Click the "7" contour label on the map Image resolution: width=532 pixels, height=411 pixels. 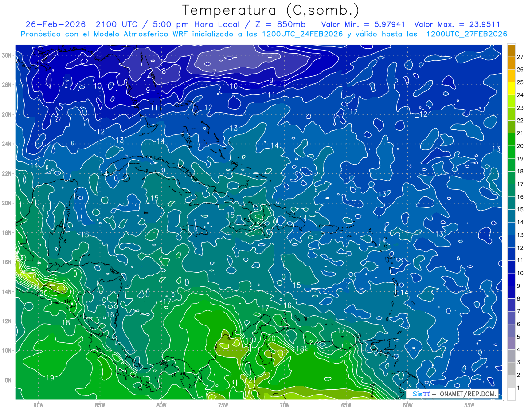tap(214, 71)
